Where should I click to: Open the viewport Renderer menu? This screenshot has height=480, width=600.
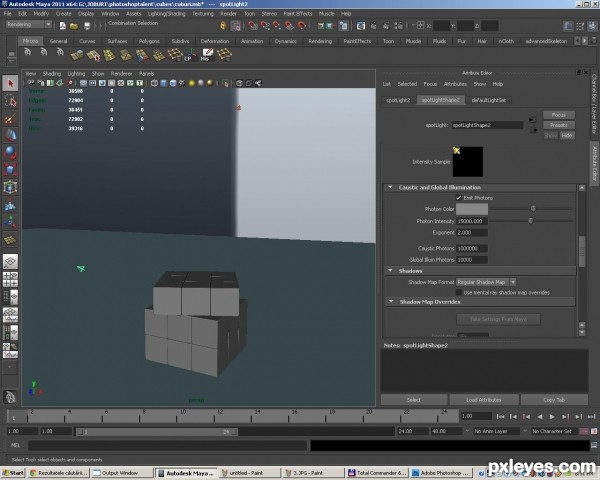pos(121,74)
